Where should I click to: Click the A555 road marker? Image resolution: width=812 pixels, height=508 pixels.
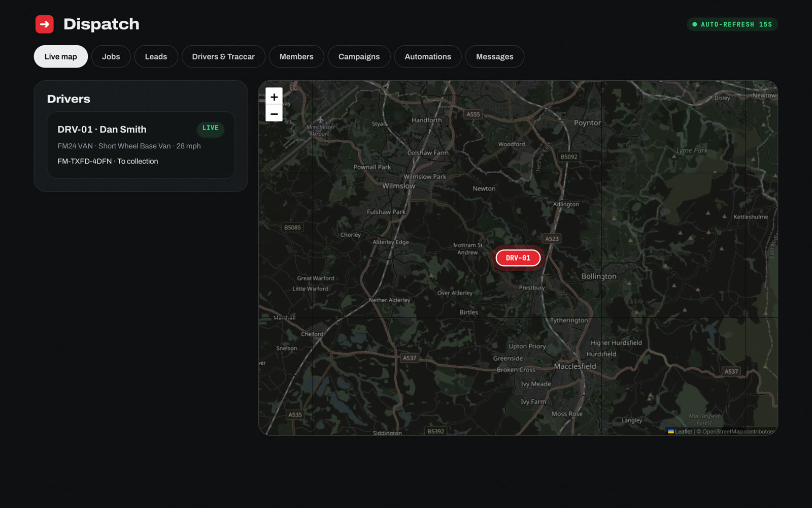[473, 114]
